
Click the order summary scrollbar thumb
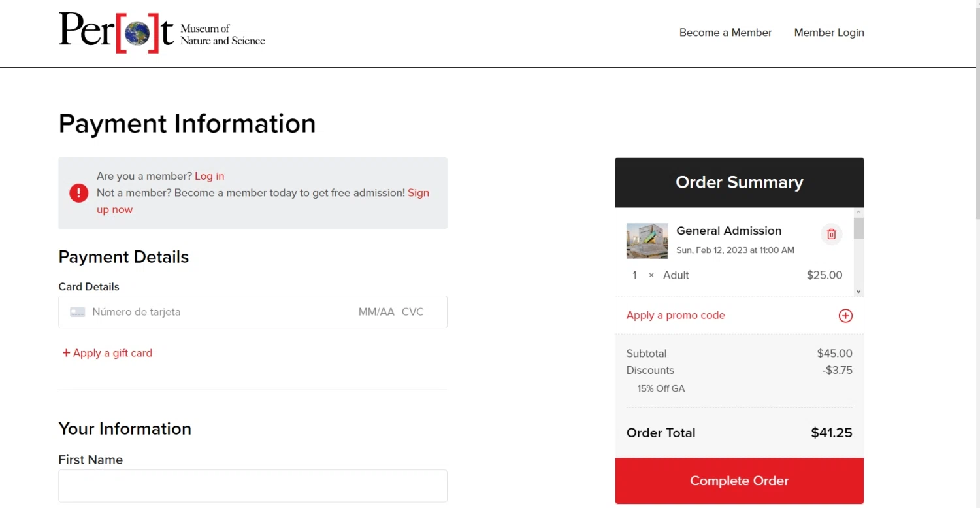pyautogui.click(x=858, y=228)
